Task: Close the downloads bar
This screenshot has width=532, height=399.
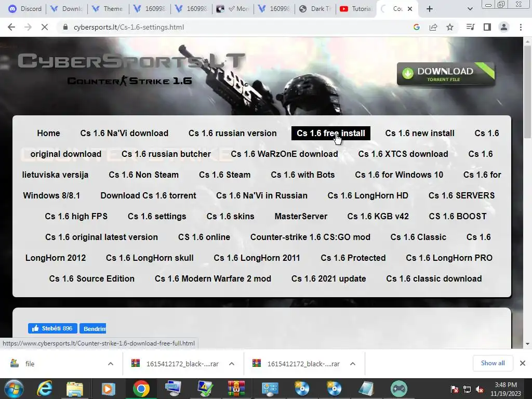Action: coord(523,363)
